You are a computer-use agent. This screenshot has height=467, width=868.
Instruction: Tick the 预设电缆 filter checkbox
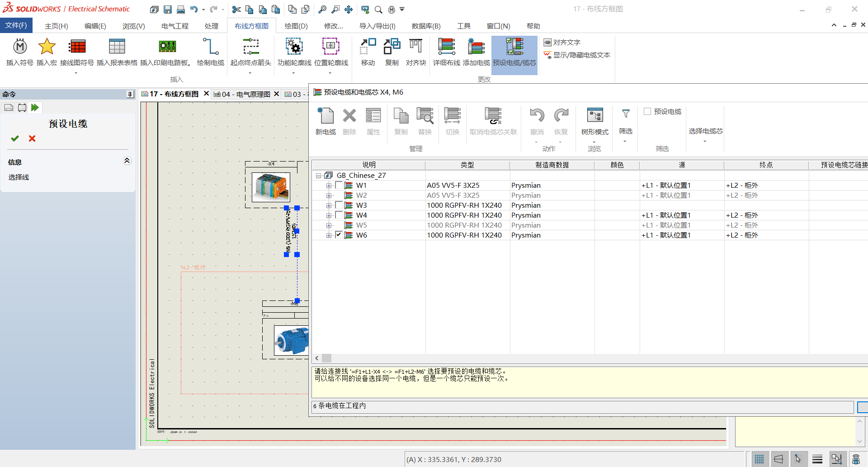click(x=647, y=111)
